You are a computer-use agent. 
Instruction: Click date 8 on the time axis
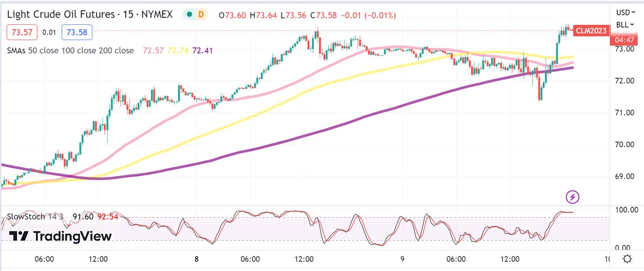pyautogui.click(x=196, y=259)
